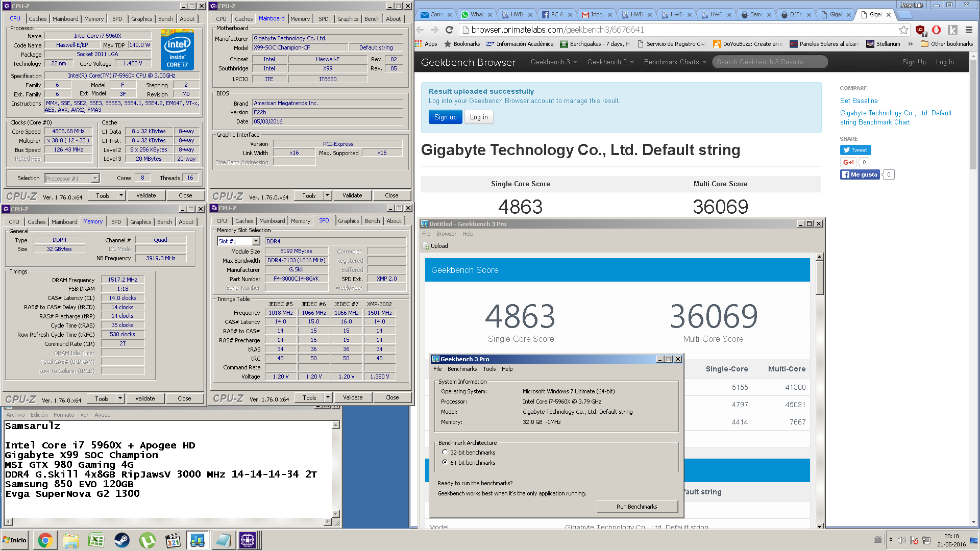Click Validate in the CPU tab window

(146, 195)
